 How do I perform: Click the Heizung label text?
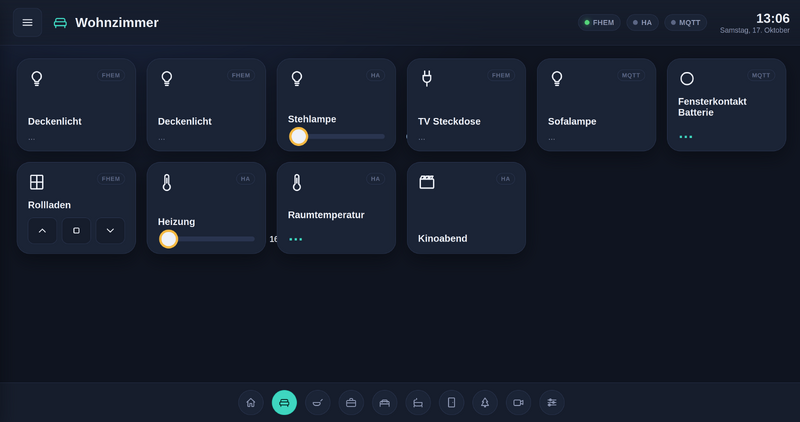(177, 222)
